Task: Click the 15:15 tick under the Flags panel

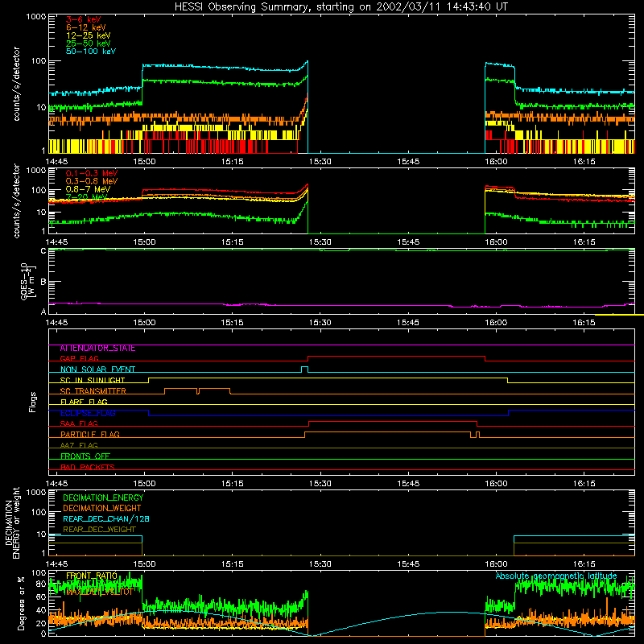Action: (232, 484)
